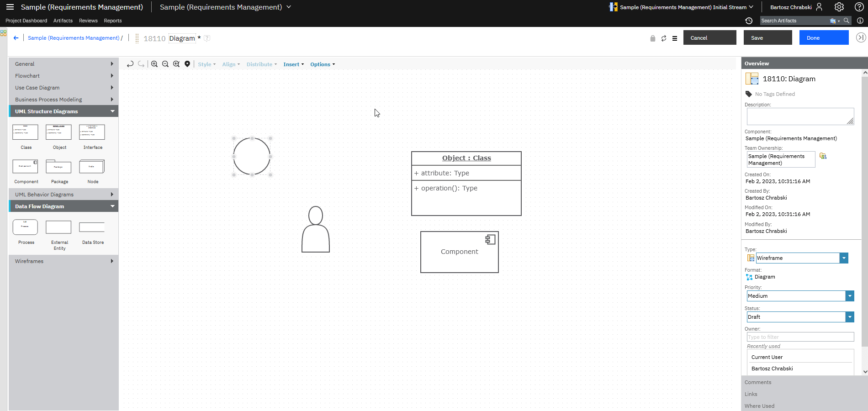Zoom in on the diagram canvas

[x=154, y=64]
